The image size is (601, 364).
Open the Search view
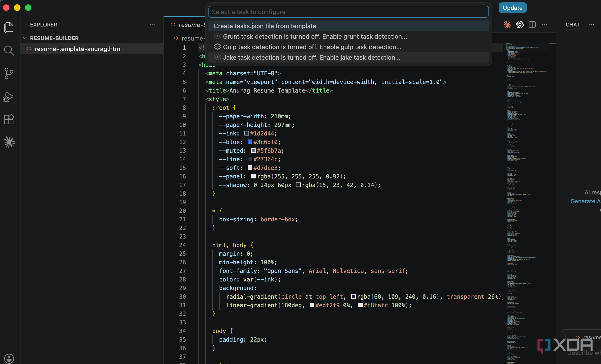[x=9, y=51]
